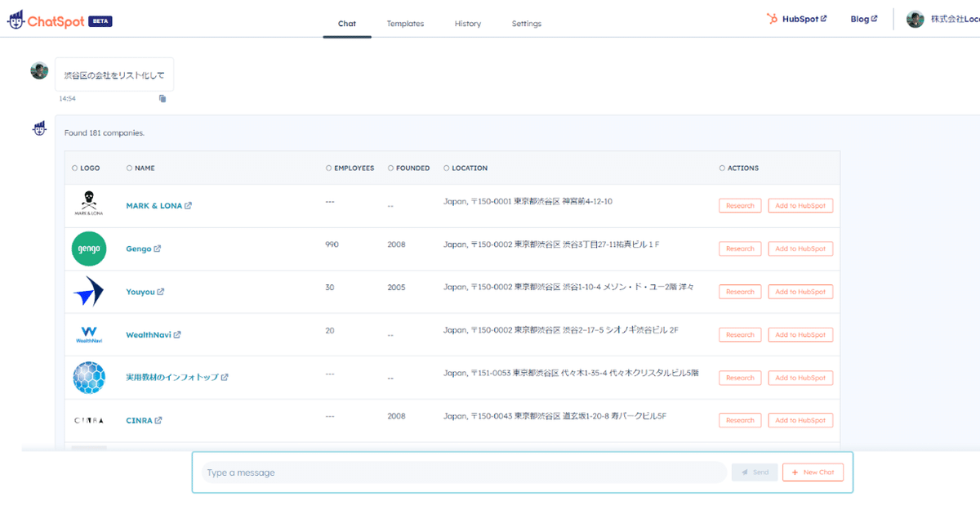Open CINRA external link icon
Image resolution: width=980 pixels, height=506 pixels.
[158, 420]
